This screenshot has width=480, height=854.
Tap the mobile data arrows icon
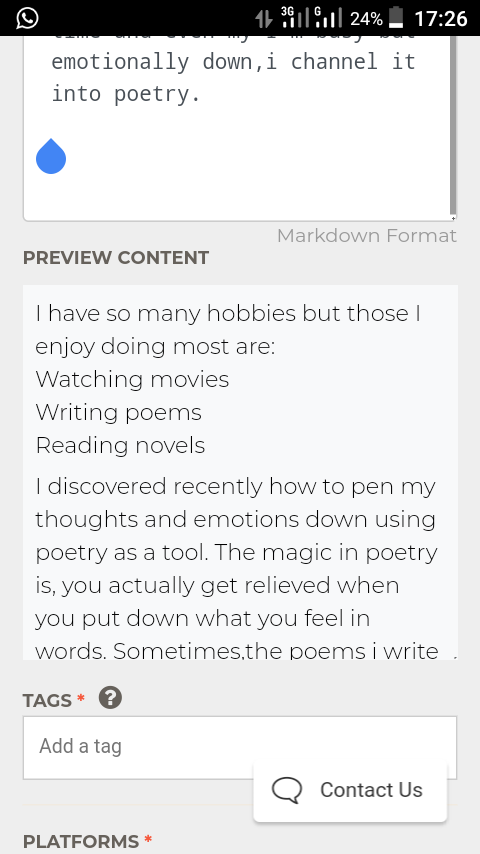coord(264,20)
